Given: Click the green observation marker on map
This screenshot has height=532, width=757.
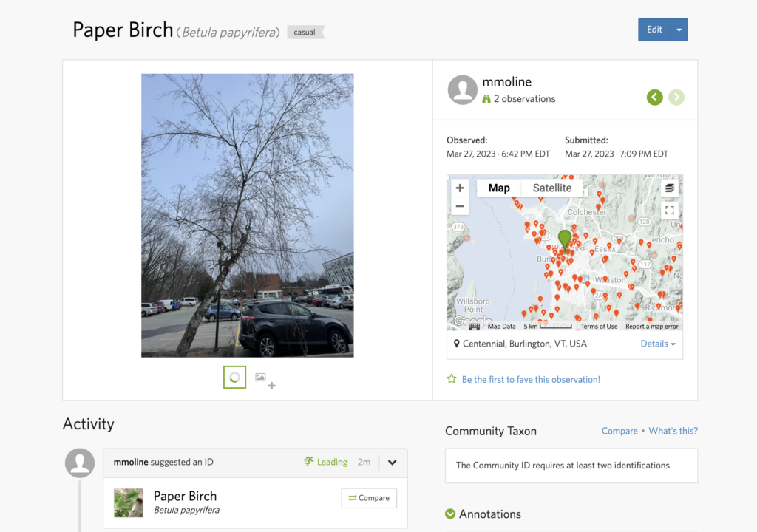Looking at the screenshot, I should [565, 240].
